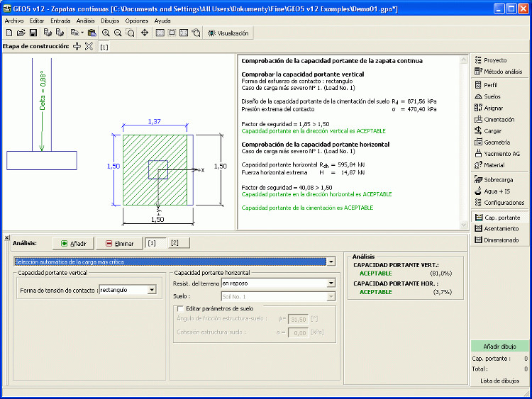Image resolution: width=532 pixels, height=399 pixels.
Task: Open the Análisis menu
Action: click(x=86, y=21)
